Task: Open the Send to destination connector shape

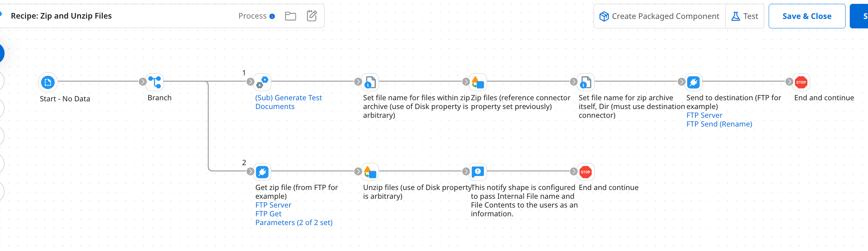Action: (x=693, y=82)
